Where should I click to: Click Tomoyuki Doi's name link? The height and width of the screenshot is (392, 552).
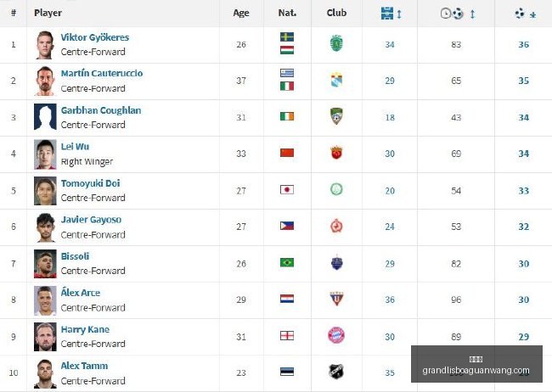(x=91, y=183)
